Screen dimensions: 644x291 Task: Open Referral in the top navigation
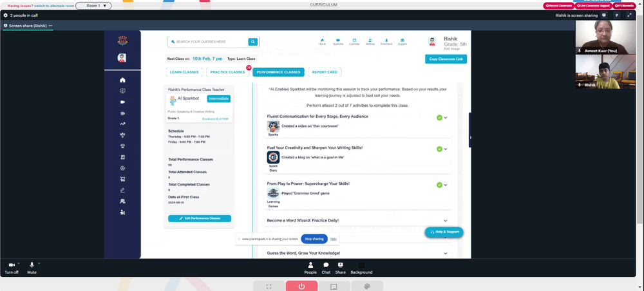[370, 41]
